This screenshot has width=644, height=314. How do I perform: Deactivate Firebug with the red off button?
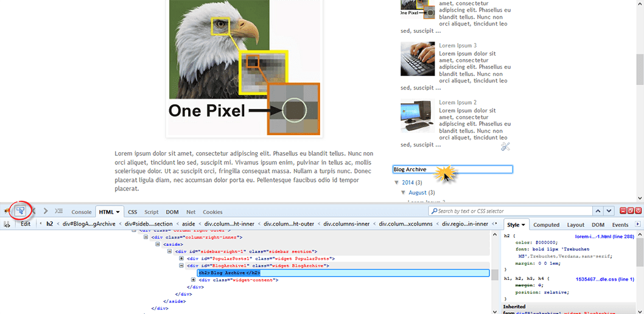point(639,211)
